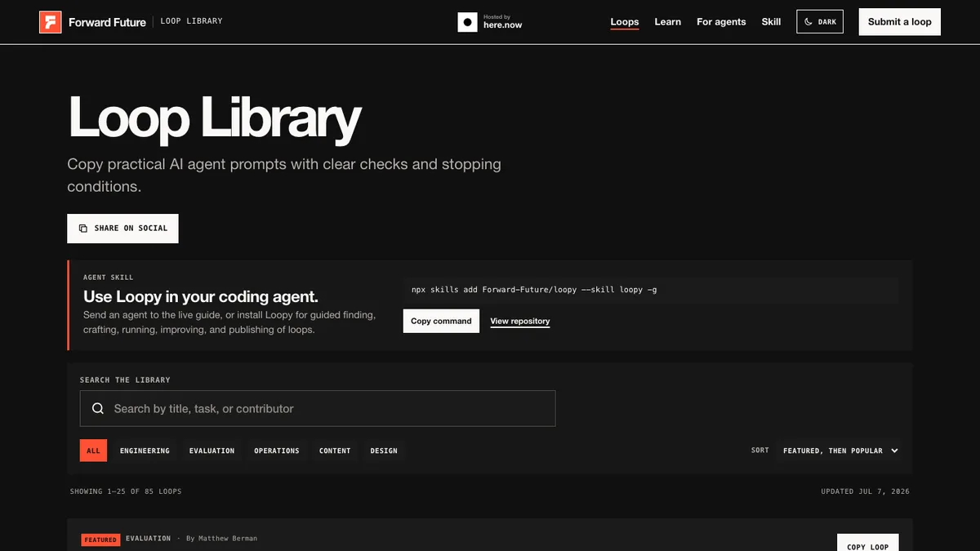Click the Submit a loop button
Viewport: 980px width, 551px height.
pyautogui.click(x=899, y=22)
